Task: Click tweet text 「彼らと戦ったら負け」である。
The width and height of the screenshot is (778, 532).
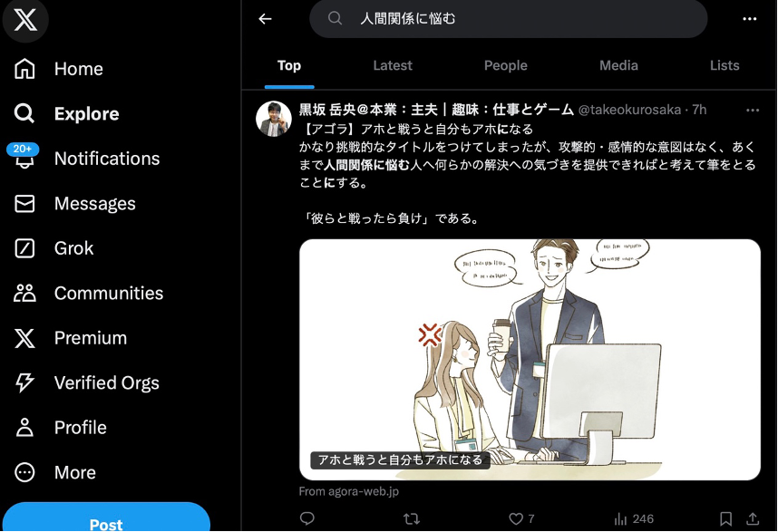Action: (392, 218)
